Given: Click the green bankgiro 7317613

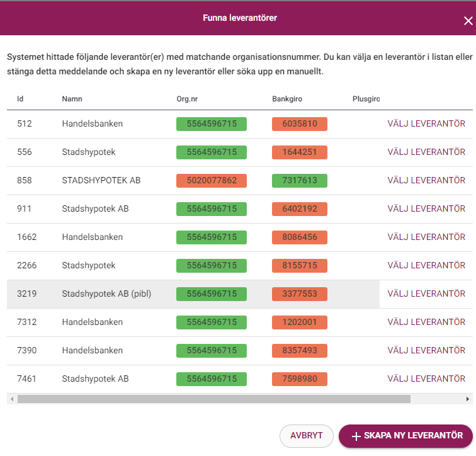Looking at the screenshot, I should [300, 181].
